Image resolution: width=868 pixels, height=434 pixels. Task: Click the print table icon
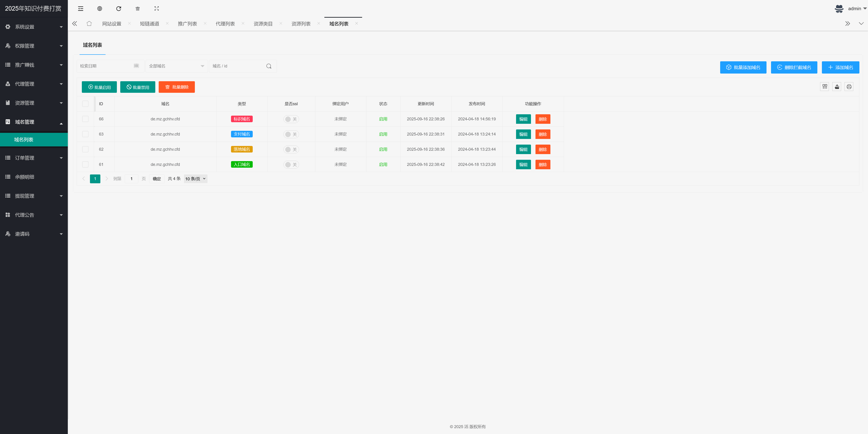(x=849, y=87)
